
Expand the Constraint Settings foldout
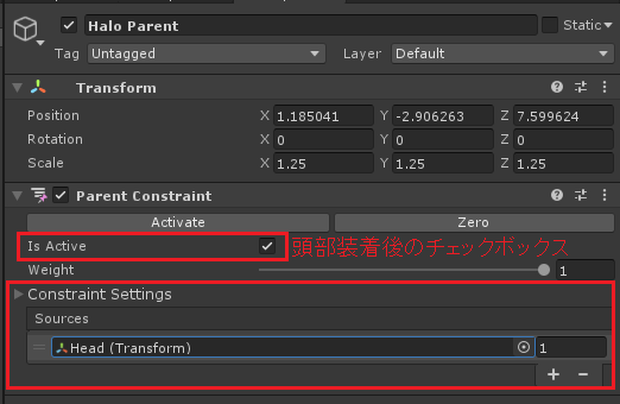click(18, 294)
